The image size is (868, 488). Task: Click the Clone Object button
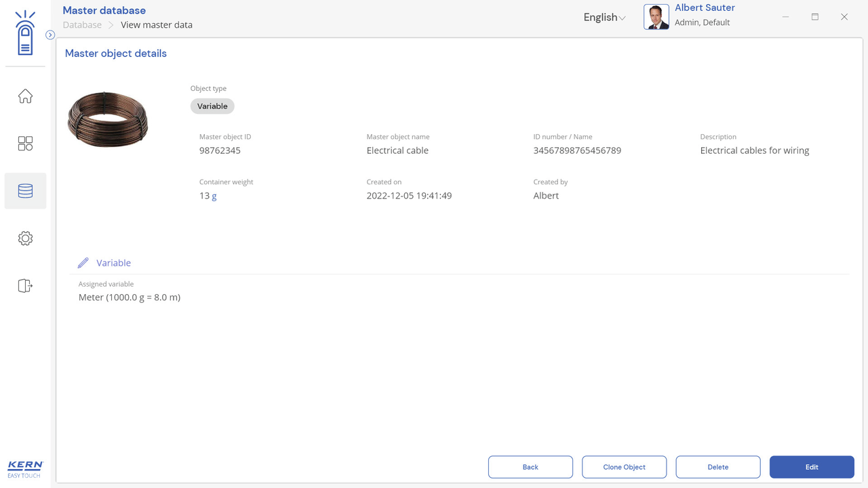(624, 467)
